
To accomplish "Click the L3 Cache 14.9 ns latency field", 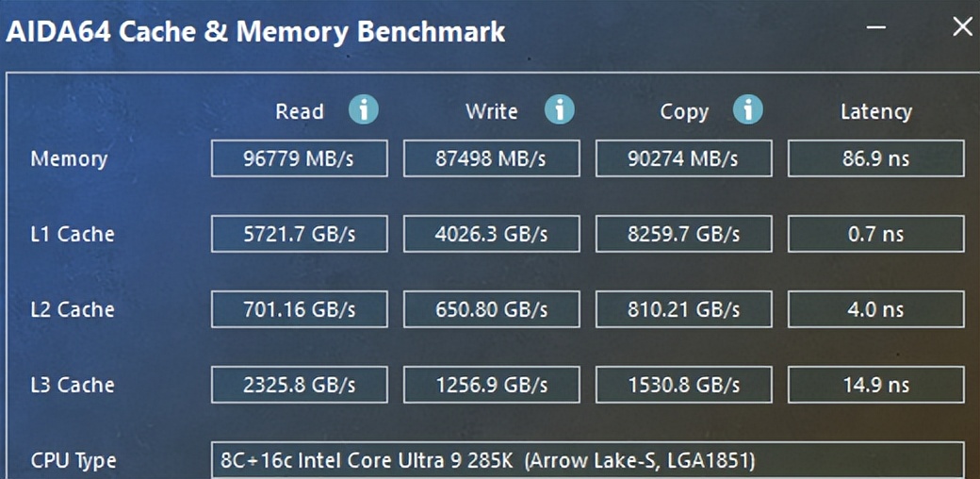I will coord(875,385).
